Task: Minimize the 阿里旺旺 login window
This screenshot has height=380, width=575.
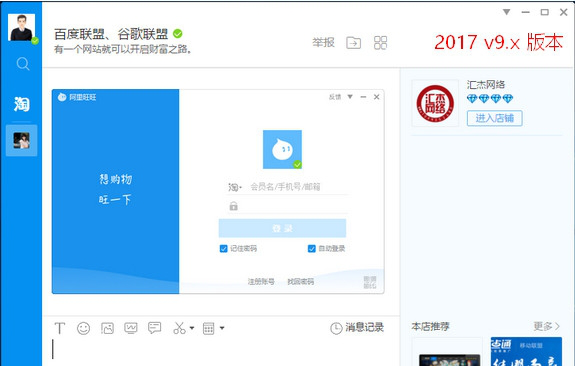Action: [x=363, y=97]
